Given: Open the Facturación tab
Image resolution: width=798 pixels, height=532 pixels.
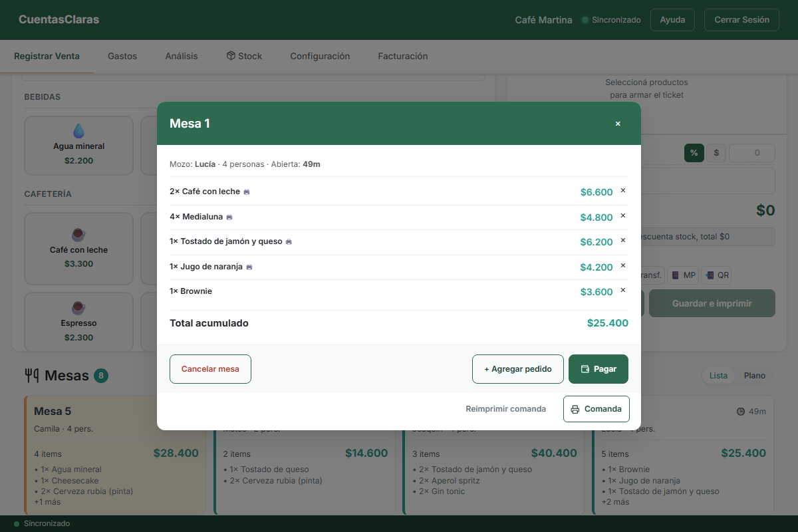Looking at the screenshot, I should click(x=403, y=57).
